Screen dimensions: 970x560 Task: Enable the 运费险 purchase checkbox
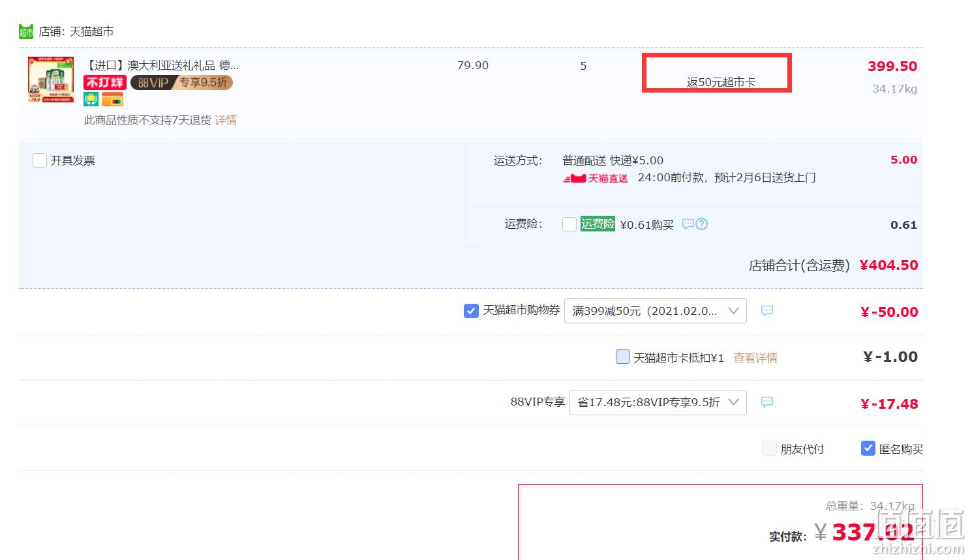pos(569,224)
